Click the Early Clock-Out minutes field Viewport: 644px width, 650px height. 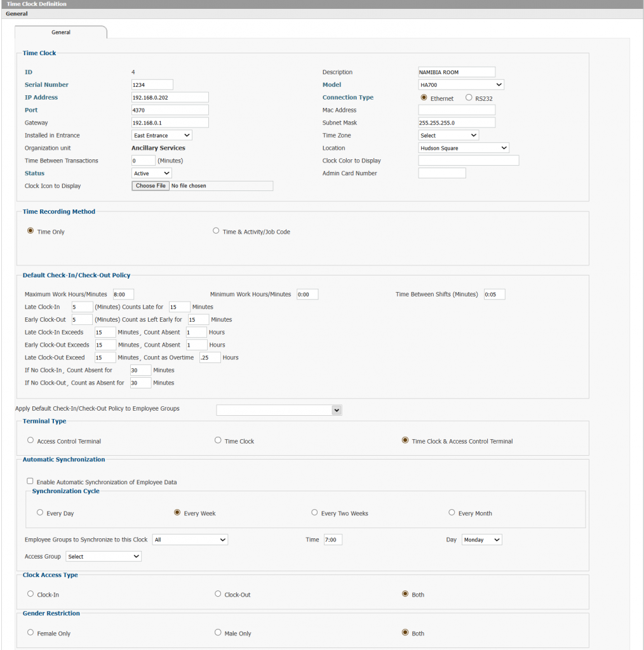[x=82, y=320]
